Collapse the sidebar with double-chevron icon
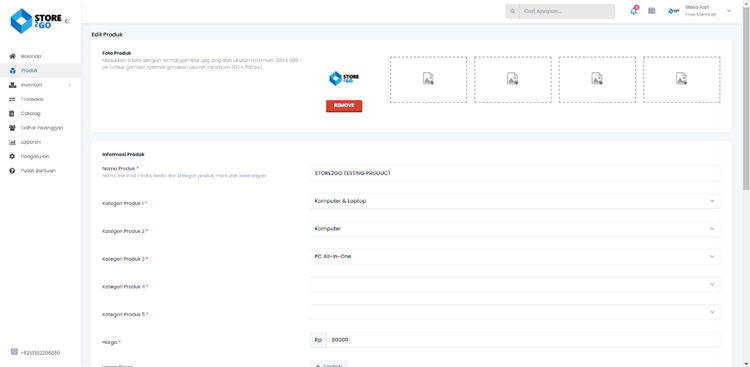The image size is (750, 367). [x=67, y=21]
